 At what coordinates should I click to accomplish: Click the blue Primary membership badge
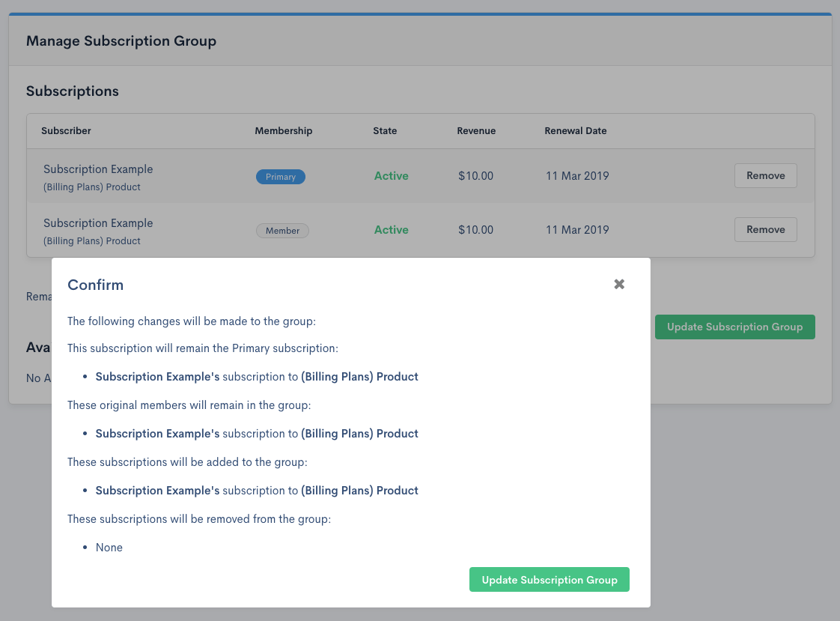click(x=281, y=177)
